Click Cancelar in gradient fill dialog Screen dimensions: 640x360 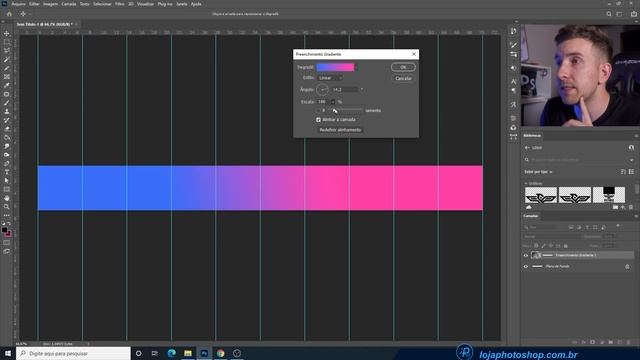click(403, 78)
